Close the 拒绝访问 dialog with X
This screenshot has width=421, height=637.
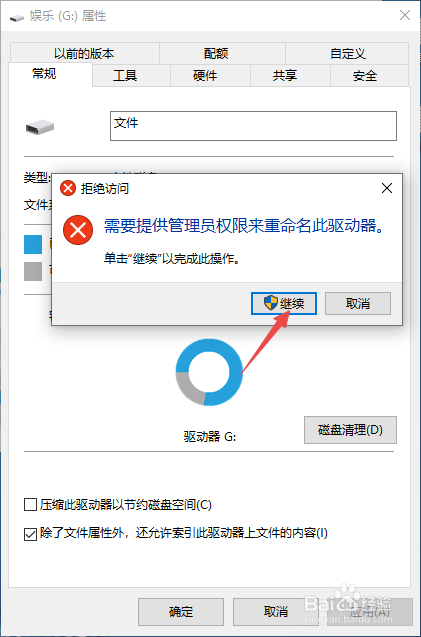[x=387, y=188]
